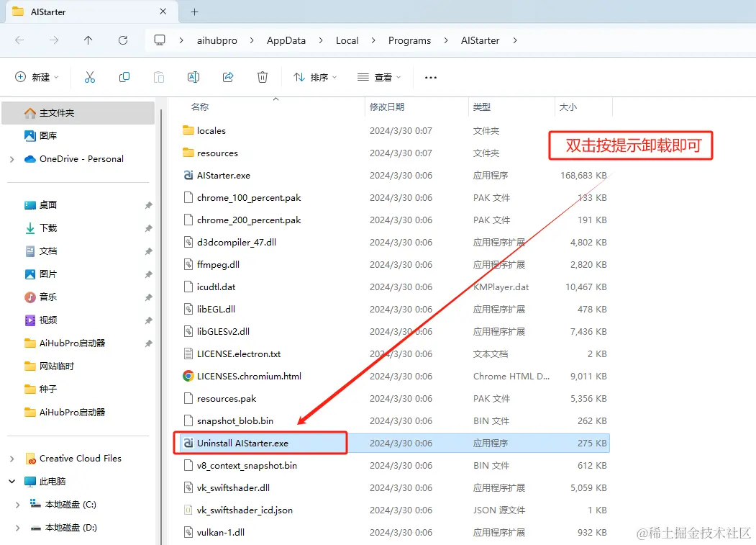Unpin AiHubPro启动器 using its pin toggle
756x545 pixels.
click(x=147, y=343)
